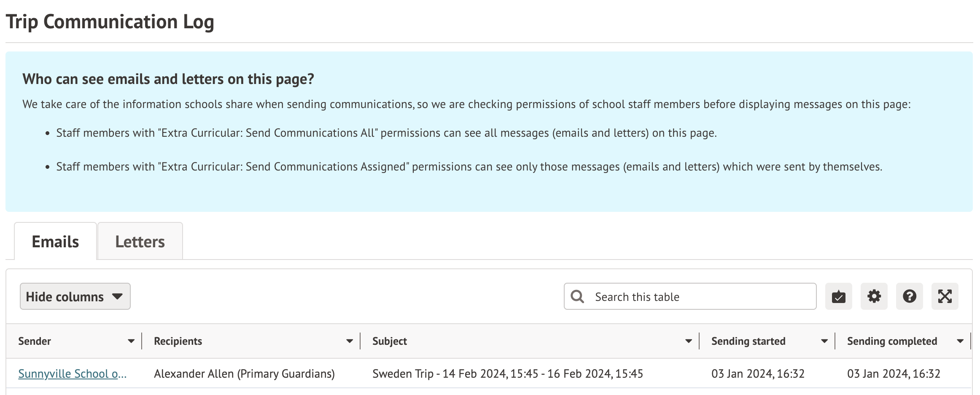Screen dimensions: 980x395
Task: Open the Recipients column dropdown arrow
Action: pyautogui.click(x=350, y=341)
